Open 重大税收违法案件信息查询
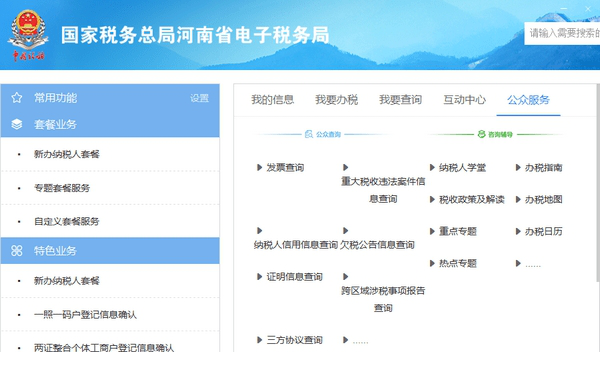 pos(383,190)
